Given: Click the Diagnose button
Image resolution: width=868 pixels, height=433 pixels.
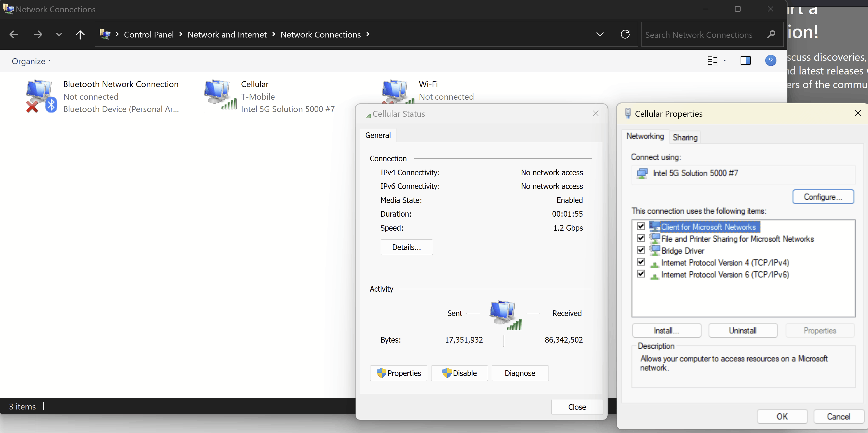Looking at the screenshot, I should (x=520, y=373).
